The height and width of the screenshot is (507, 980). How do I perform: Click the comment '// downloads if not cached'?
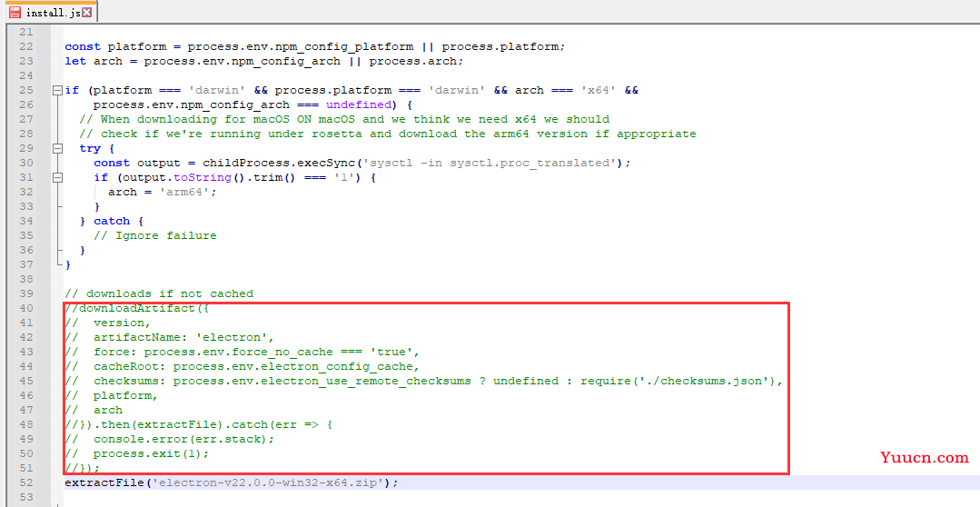159,293
